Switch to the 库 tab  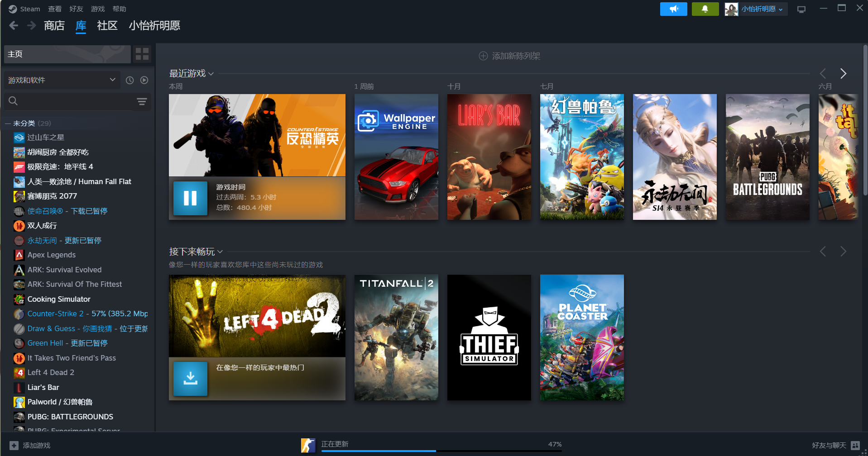coord(81,25)
